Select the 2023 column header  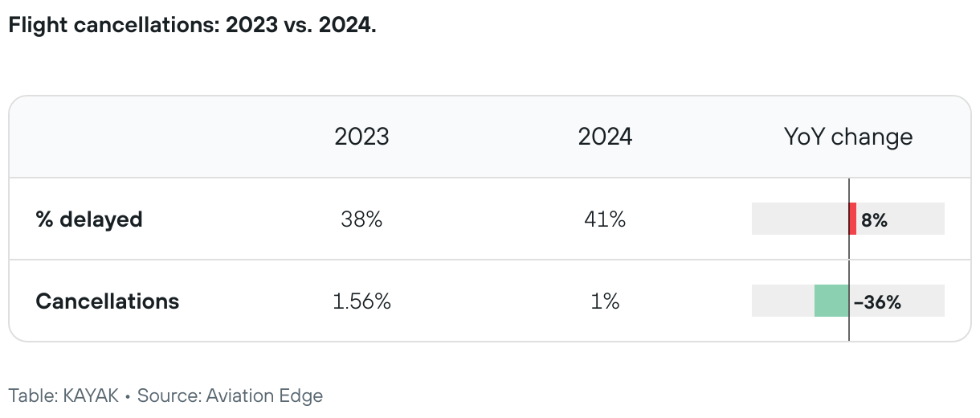pyautogui.click(x=361, y=137)
